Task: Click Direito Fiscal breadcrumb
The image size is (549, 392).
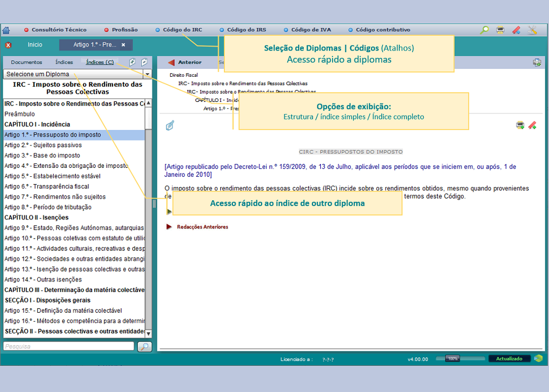Action: tap(183, 75)
